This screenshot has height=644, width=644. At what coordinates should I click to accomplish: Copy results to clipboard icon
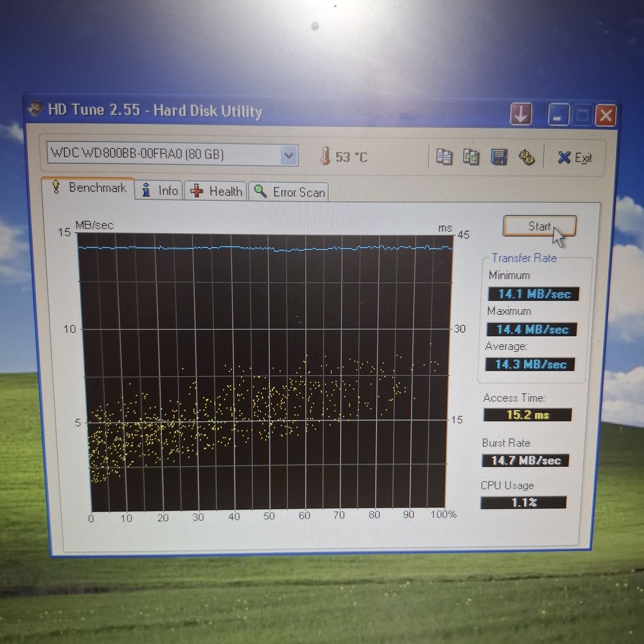444,157
